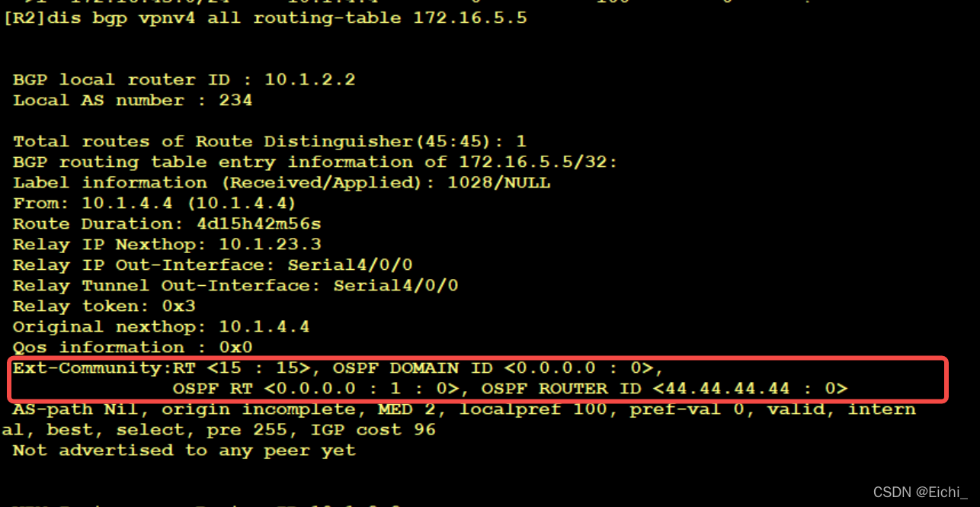The width and height of the screenshot is (980, 507).
Task: Click Not advertised to any peer yet
Action: (184, 451)
